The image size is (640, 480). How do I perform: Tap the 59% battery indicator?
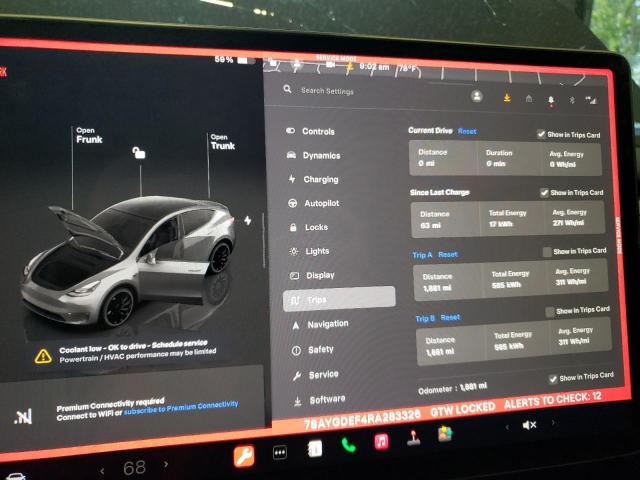[x=235, y=60]
